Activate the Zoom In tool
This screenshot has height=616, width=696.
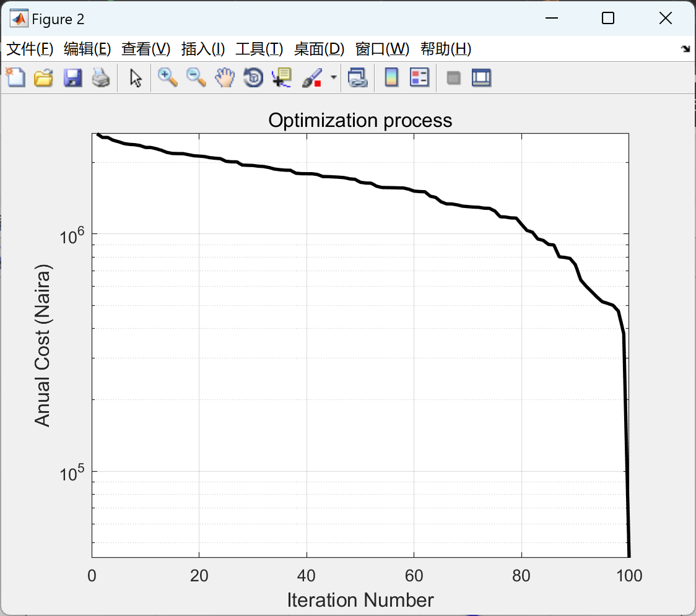click(x=167, y=77)
